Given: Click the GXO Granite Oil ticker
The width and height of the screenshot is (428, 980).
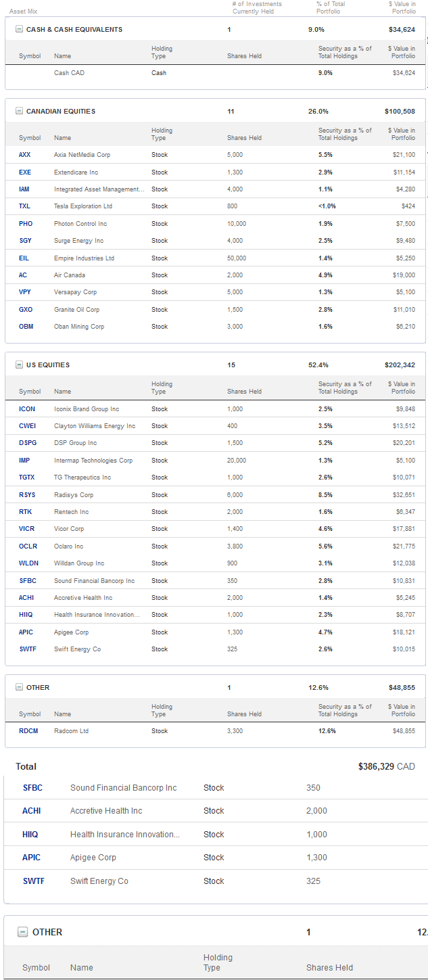Looking at the screenshot, I should tap(26, 310).
